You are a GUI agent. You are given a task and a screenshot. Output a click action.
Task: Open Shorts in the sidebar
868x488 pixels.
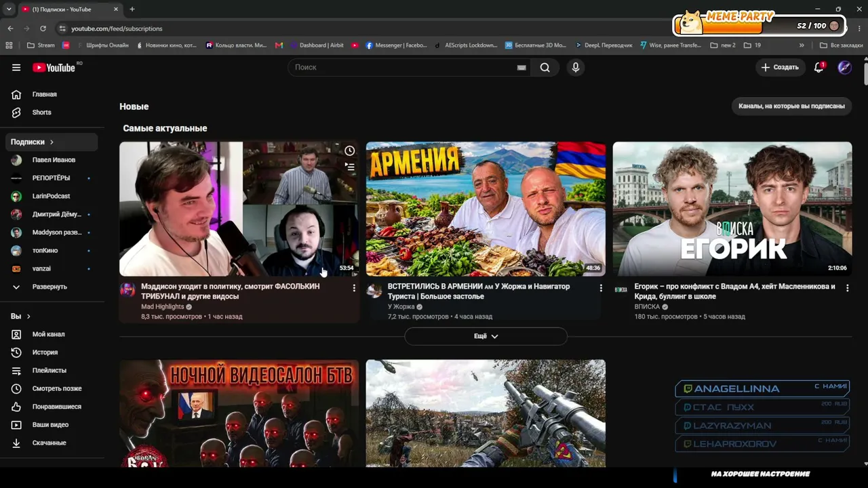(52, 113)
